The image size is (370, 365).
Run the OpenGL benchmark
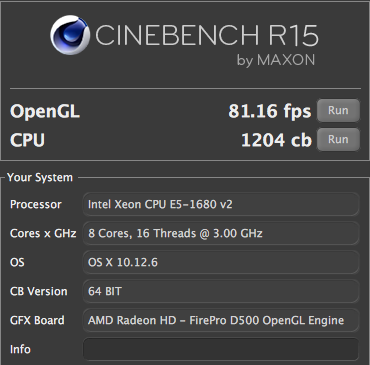(338, 110)
